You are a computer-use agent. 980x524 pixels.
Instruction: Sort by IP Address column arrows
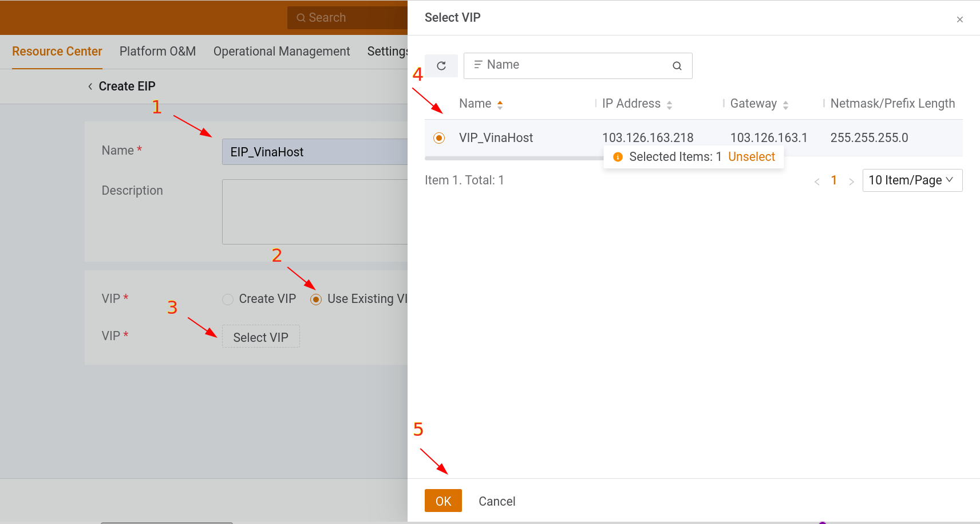[669, 105]
